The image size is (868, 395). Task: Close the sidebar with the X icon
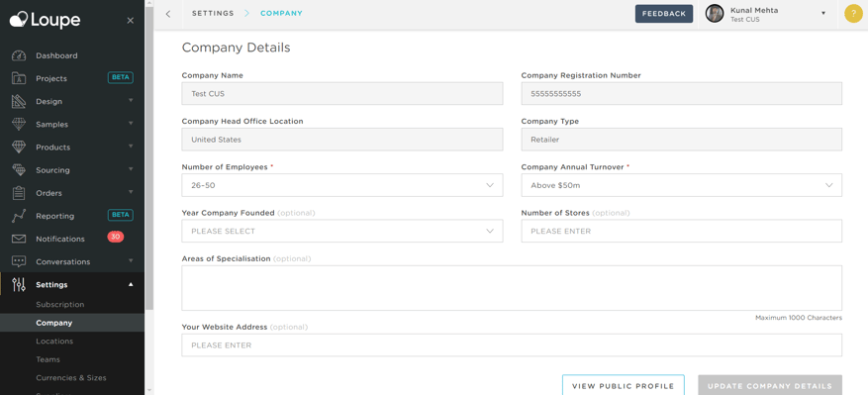tap(130, 21)
